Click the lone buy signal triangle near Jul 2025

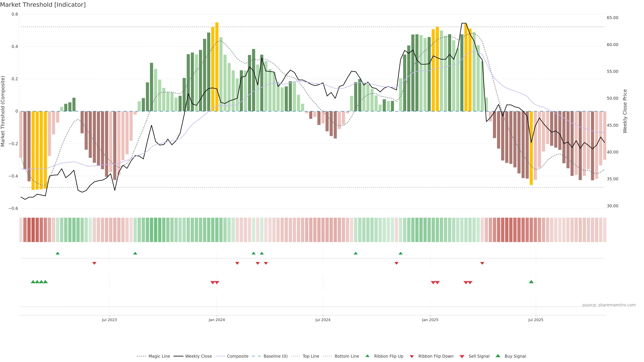click(x=531, y=282)
